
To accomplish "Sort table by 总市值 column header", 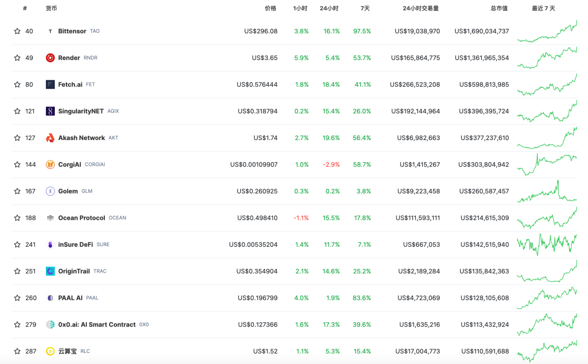I will (x=499, y=8).
